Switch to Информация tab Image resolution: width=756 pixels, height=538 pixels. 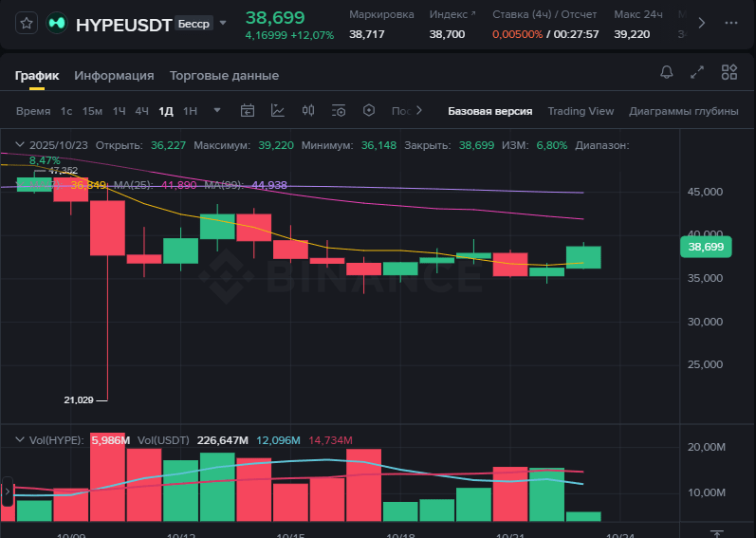pyautogui.click(x=114, y=76)
